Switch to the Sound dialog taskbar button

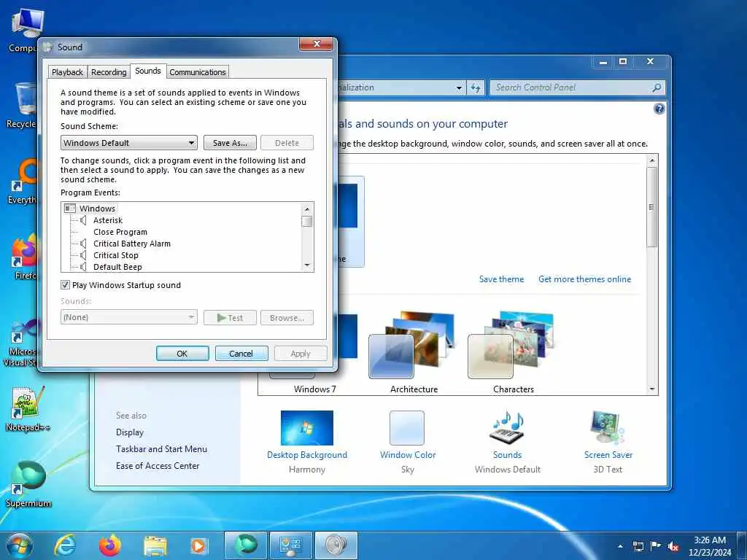coord(336,545)
